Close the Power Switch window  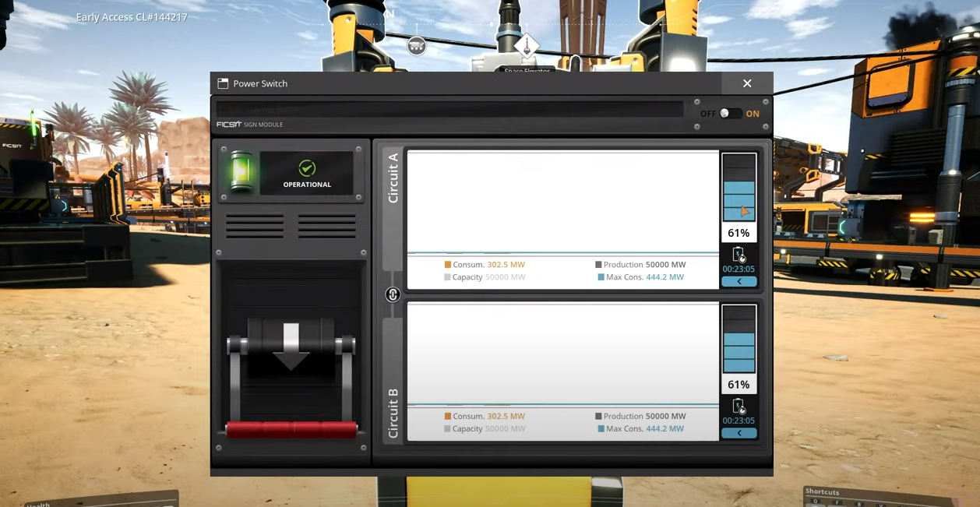point(747,83)
